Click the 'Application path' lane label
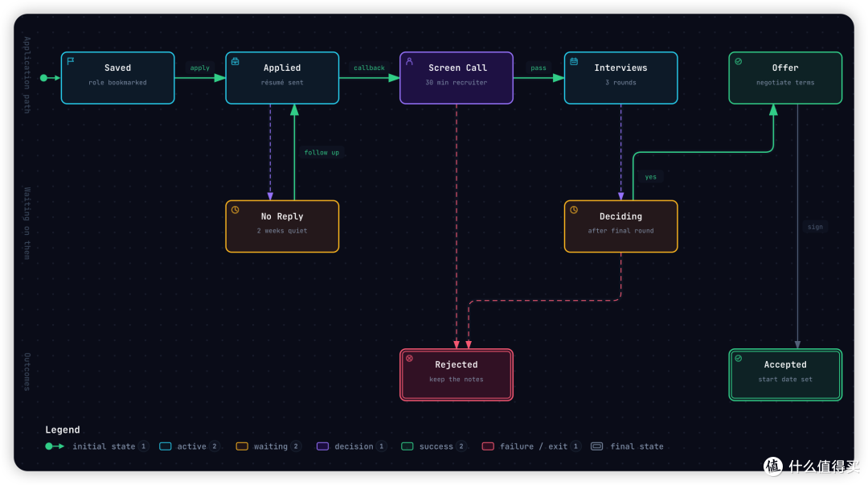Screen dimensions: 868x485 pyautogui.click(x=27, y=75)
